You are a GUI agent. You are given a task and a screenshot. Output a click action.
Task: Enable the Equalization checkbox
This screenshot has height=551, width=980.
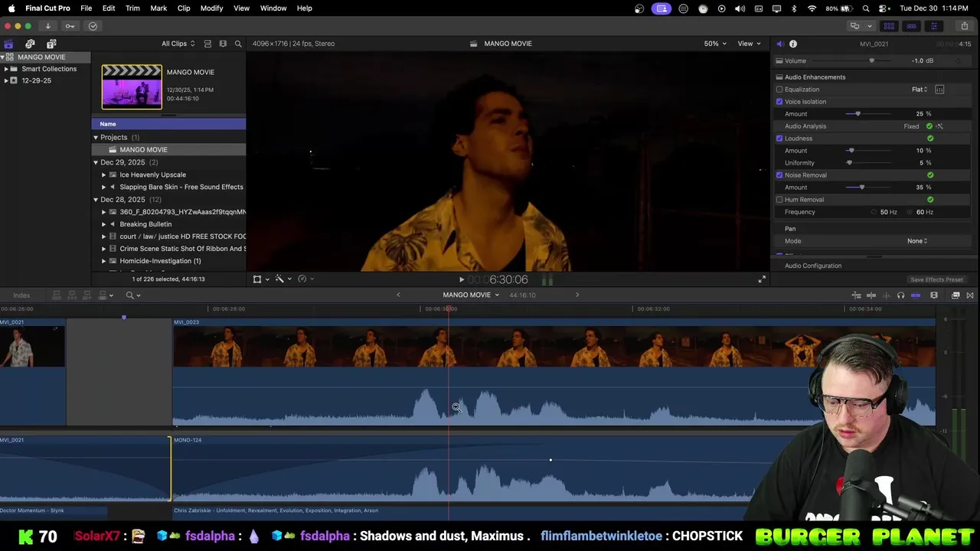pyautogui.click(x=779, y=90)
